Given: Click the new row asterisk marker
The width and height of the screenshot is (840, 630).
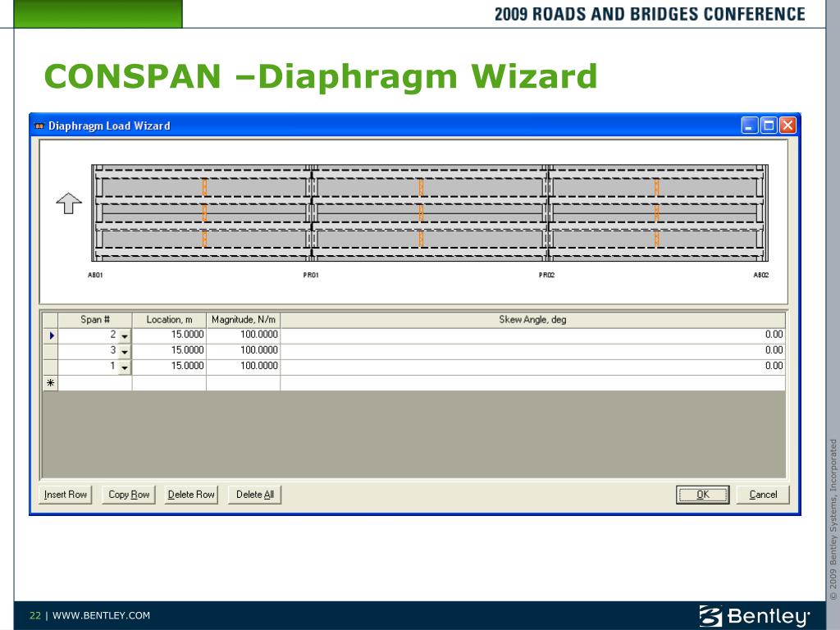Looking at the screenshot, I should [x=50, y=383].
